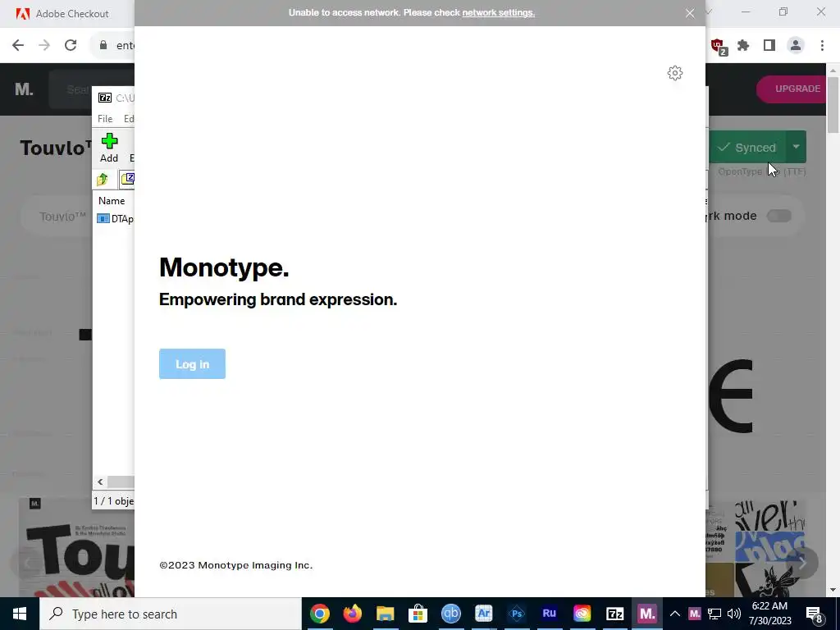Open Photoshop from taskbar

517,614
